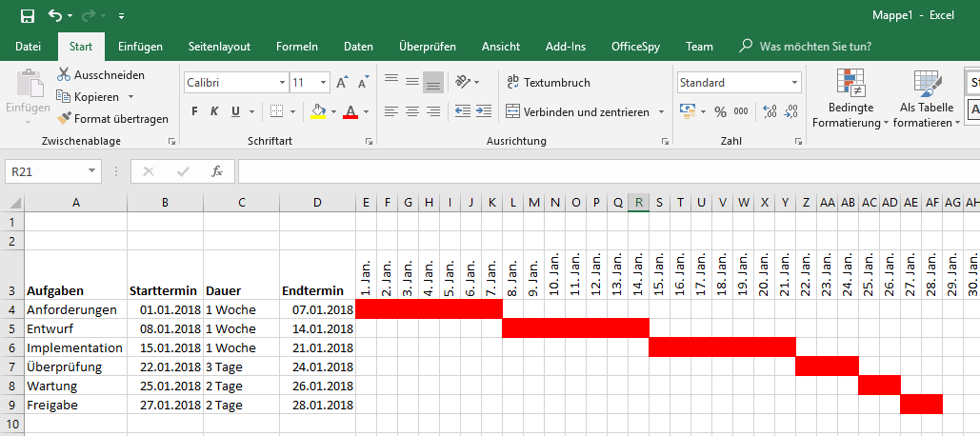980x436 pixels.
Task: Click the Bedingte Formatierung icon
Action: tap(850, 84)
